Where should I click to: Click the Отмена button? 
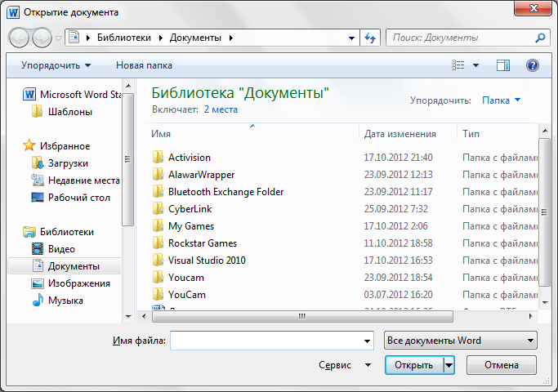(x=501, y=365)
